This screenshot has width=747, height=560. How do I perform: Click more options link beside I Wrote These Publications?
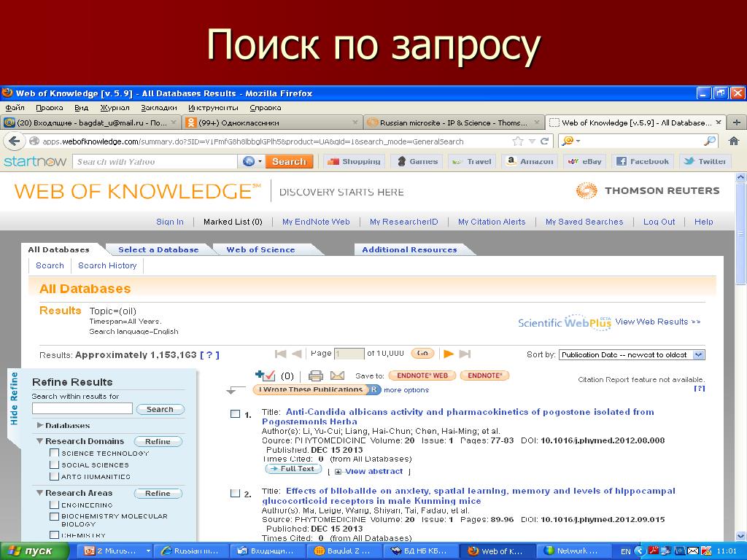(406, 390)
